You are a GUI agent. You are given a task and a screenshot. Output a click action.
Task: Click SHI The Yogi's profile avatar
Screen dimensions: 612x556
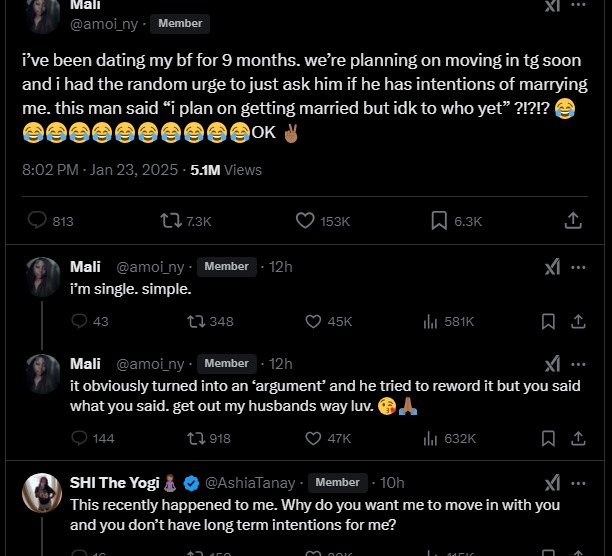click(x=43, y=493)
